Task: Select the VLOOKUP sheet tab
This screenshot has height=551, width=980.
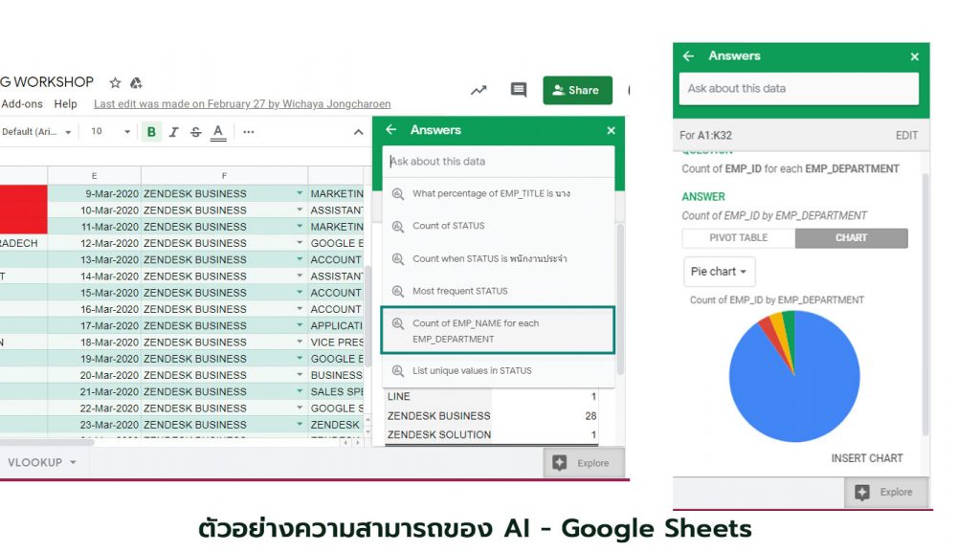Action: coord(35,462)
